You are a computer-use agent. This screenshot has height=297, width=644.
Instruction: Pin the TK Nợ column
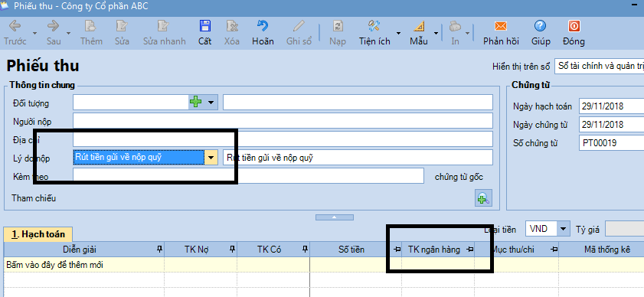point(232,249)
